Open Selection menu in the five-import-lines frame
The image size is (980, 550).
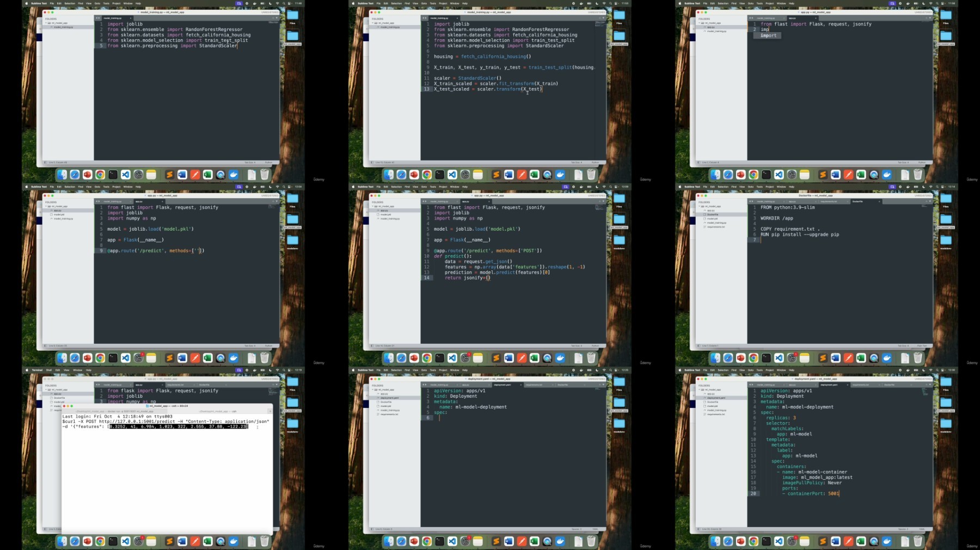pos(70,3)
